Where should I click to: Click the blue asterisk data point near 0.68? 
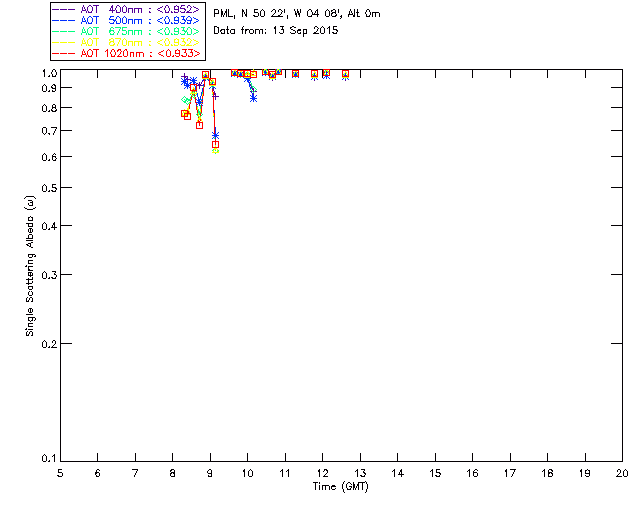pos(216,135)
